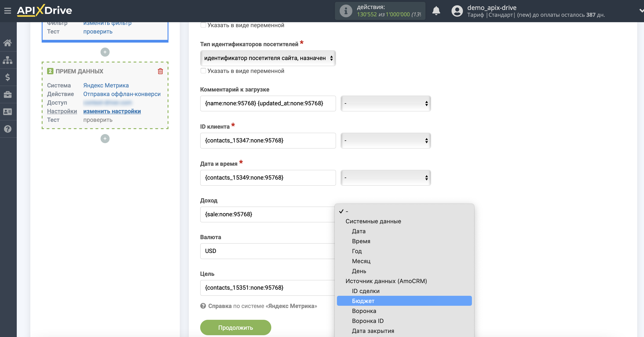Check 'Указать в виде переменной' under visitor ID type

tap(203, 71)
